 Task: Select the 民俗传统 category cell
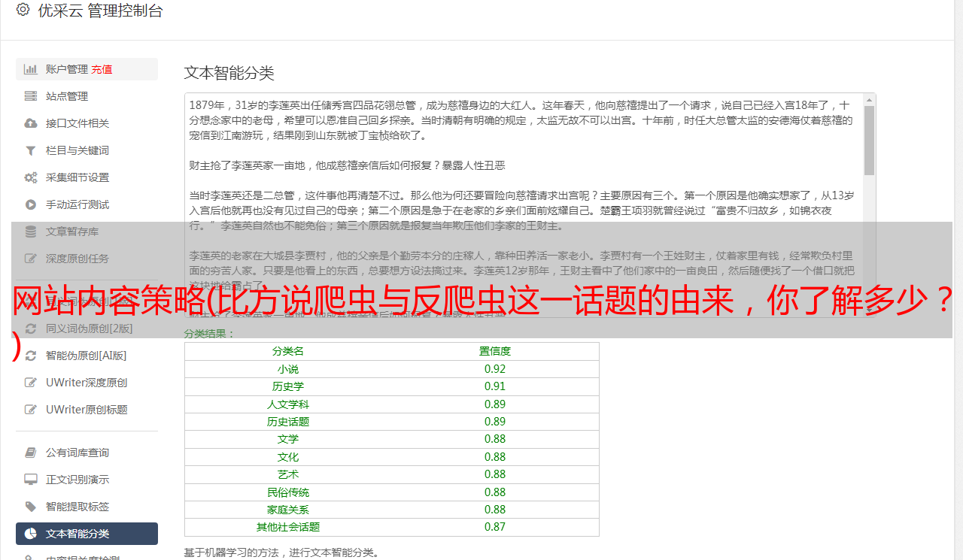click(288, 492)
